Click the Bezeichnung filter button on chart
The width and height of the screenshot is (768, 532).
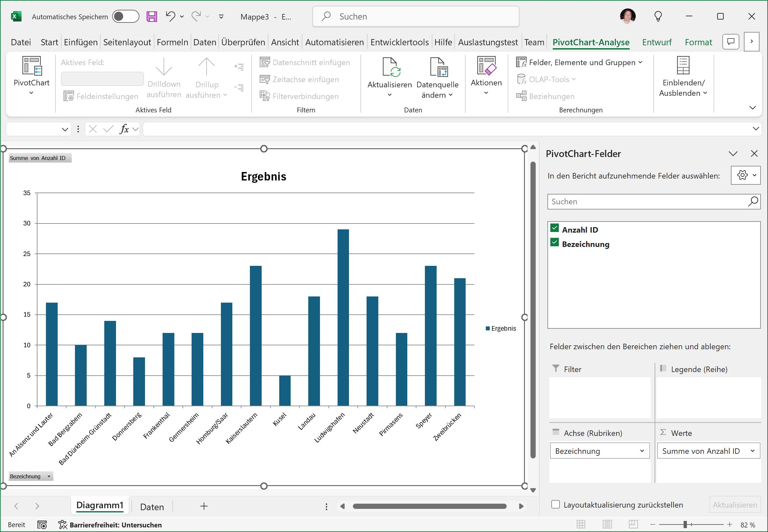click(x=30, y=476)
